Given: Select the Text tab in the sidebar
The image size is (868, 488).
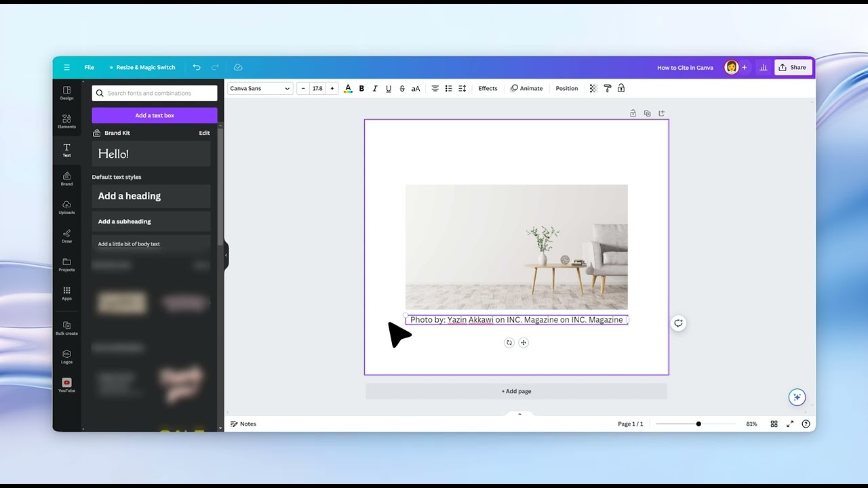Looking at the screenshot, I should point(66,150).
